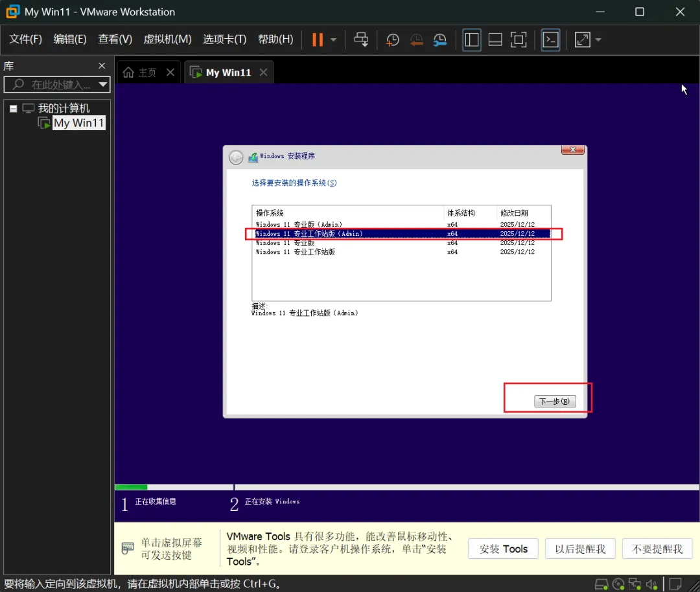The width and height of the screenshot is (700, 592).
Task: Take a snapshot using the clock-plus icon
Action: [x=392, y=40]
